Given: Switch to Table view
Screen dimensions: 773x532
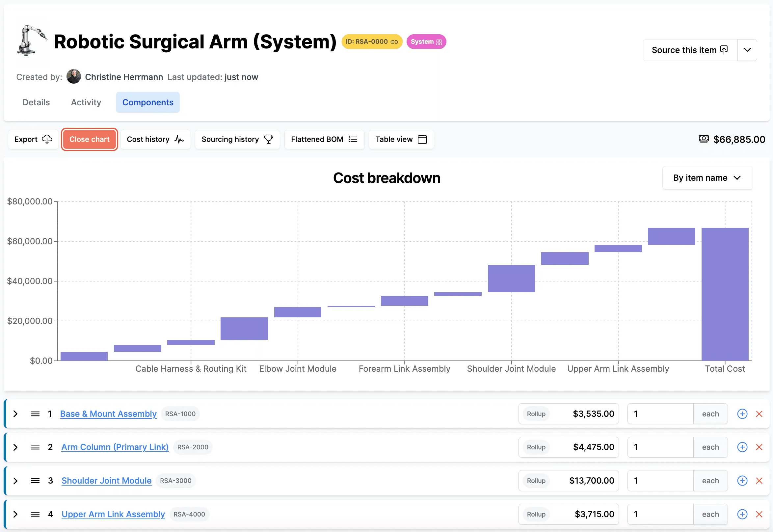Looking at the screenshot, I should (401, 139).
